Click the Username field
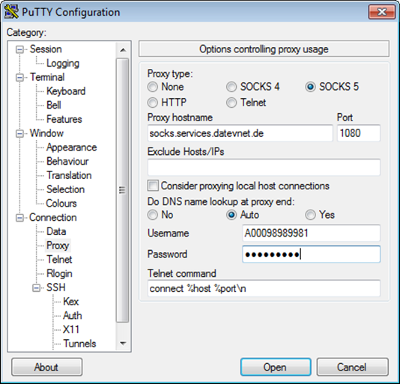The height and width of the screenshot is (384, 400). coord(311,233)
